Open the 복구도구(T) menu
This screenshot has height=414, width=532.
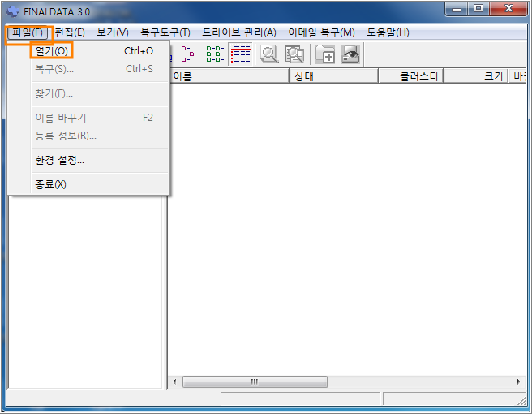[x=165, y=33]
